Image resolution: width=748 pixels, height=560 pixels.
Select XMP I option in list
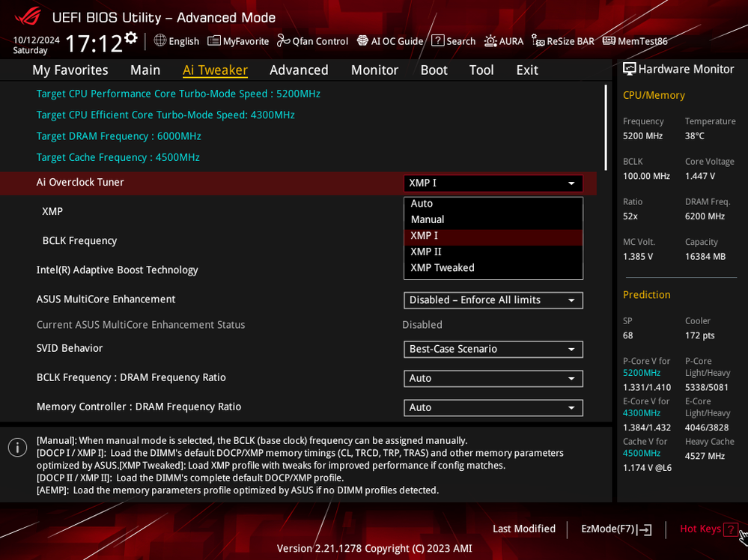493,236
